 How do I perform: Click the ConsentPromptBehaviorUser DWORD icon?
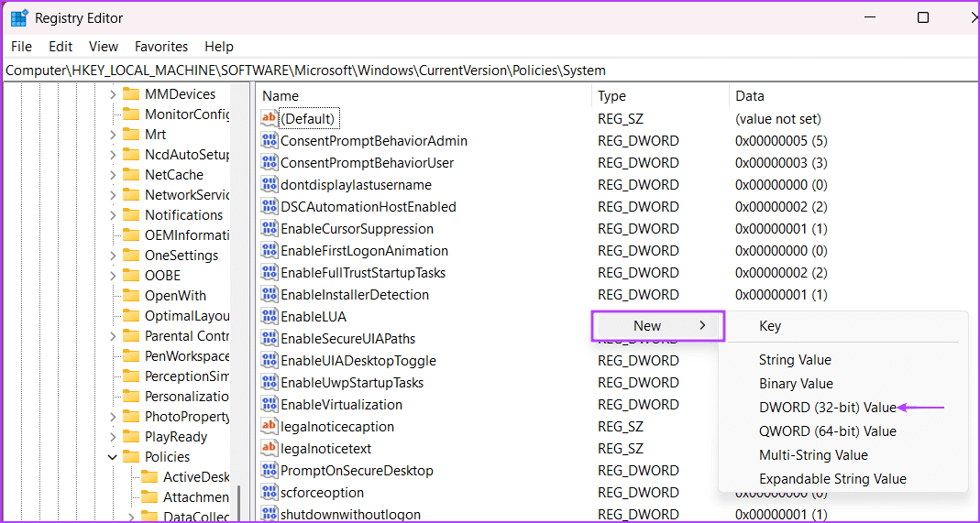tap(269, 163)
